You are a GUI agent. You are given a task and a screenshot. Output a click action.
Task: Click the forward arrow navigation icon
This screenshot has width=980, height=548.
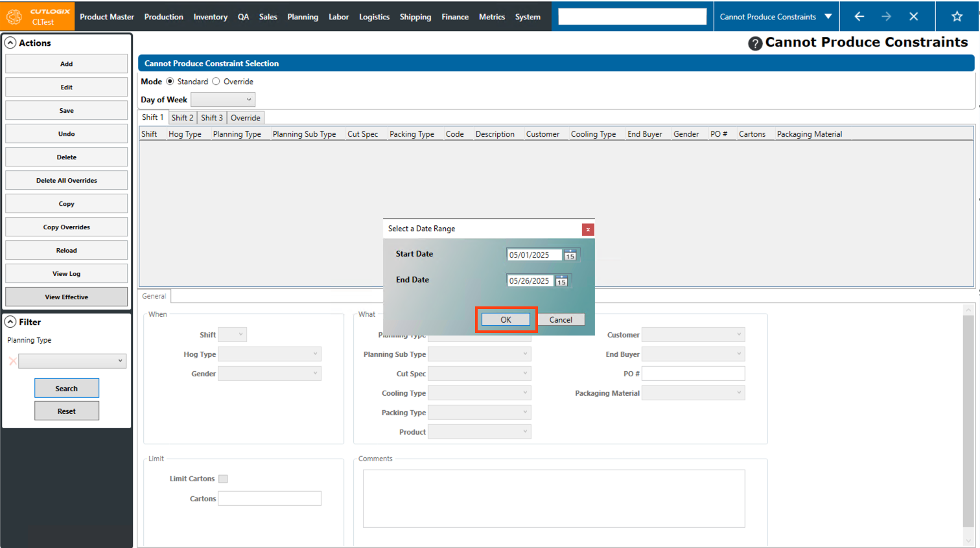(886, 17)
